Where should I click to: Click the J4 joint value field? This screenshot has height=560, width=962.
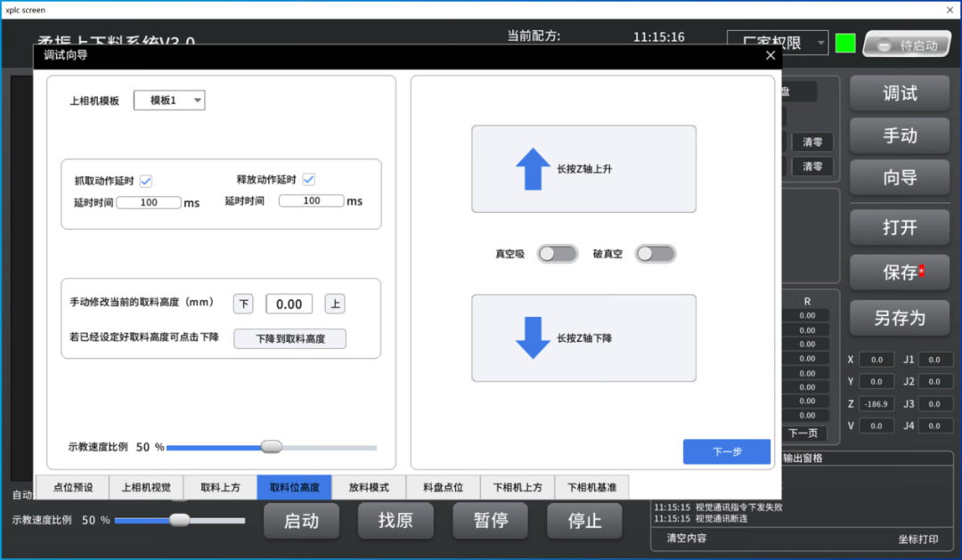[933, 426]
